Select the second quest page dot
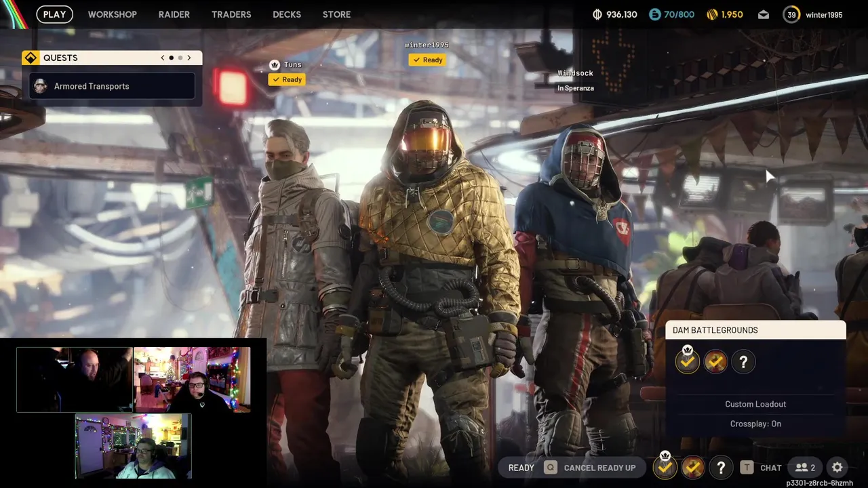 [x=180, y=58]
